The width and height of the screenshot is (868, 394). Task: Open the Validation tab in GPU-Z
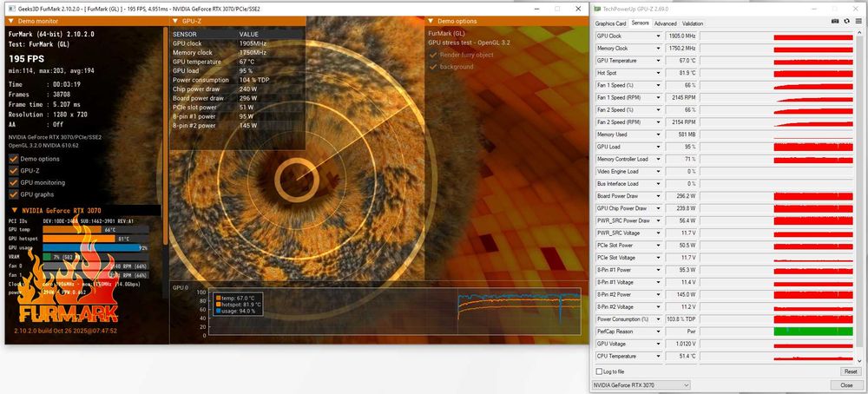coord(693,23)
